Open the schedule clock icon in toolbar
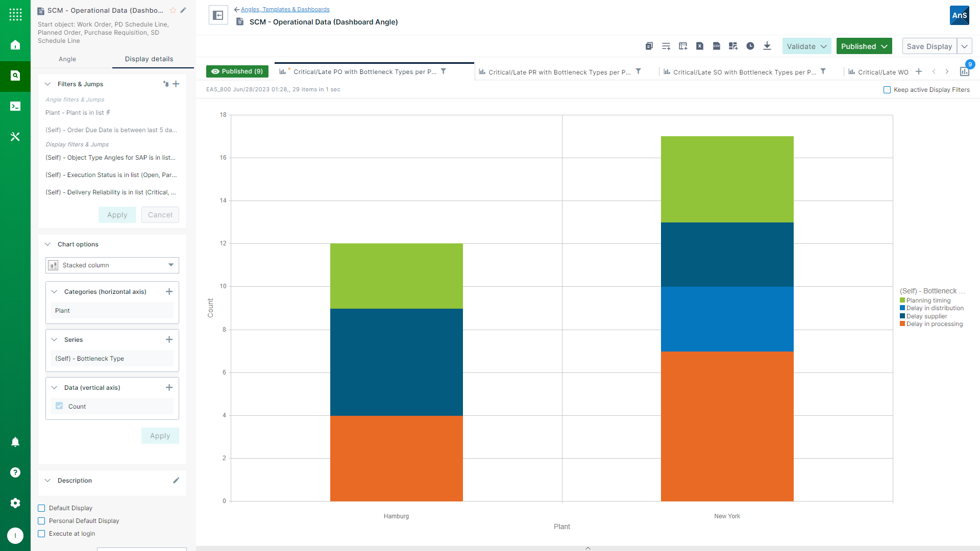The width and height of the screenshot is (980, 551). click(x=750, y=46)
